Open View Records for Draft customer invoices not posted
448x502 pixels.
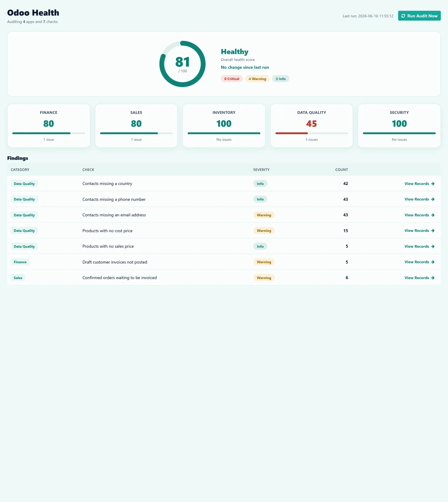coord(419,262)
